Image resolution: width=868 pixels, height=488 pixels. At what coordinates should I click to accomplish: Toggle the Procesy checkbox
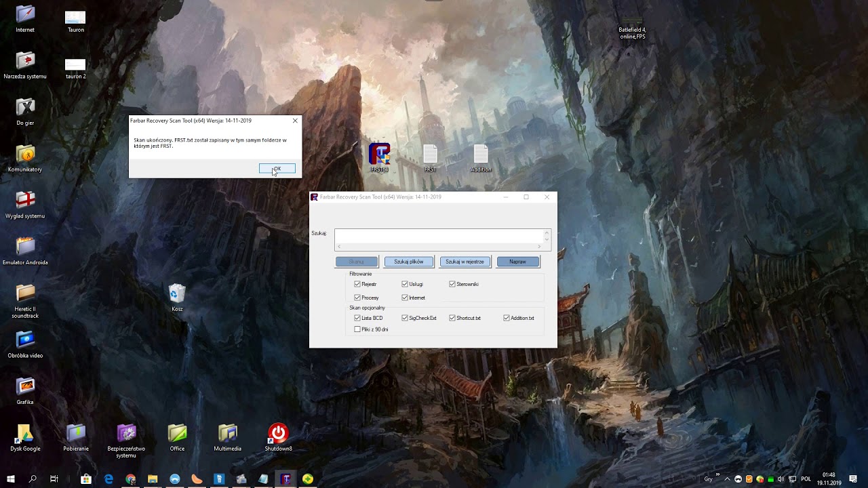point(357,298)
